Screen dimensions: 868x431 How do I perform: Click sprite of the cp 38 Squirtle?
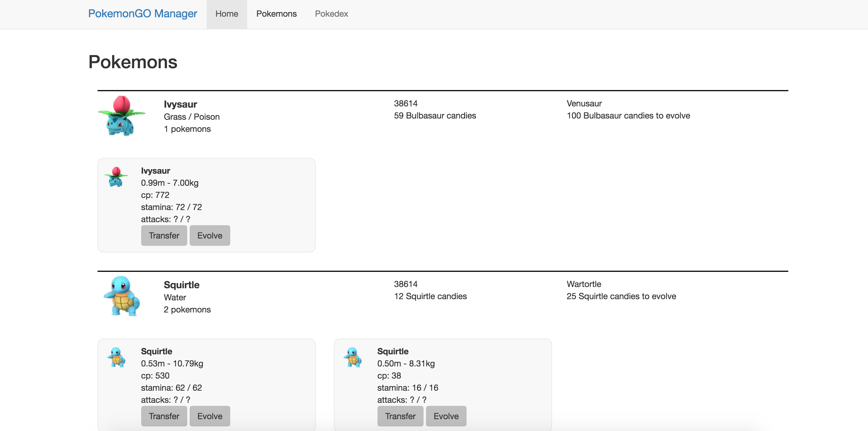click(352, 357)
